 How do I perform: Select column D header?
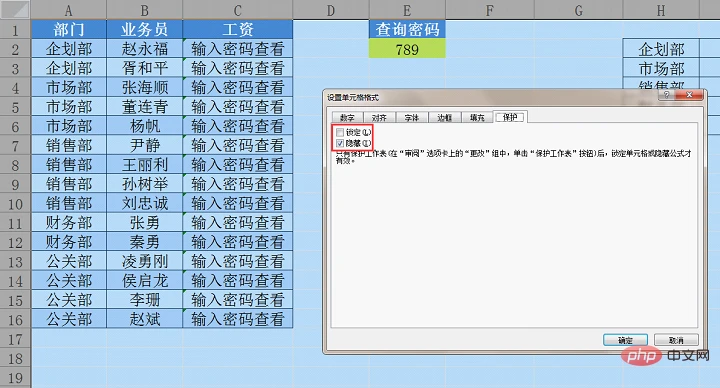click(331, 10)
